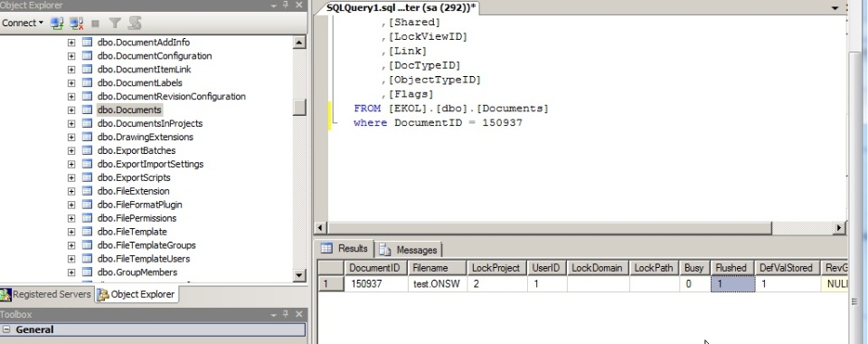Expand the dbo.FileTemplate tree node
Viewport: 868px width, 344px height.
tap(71, 232)
